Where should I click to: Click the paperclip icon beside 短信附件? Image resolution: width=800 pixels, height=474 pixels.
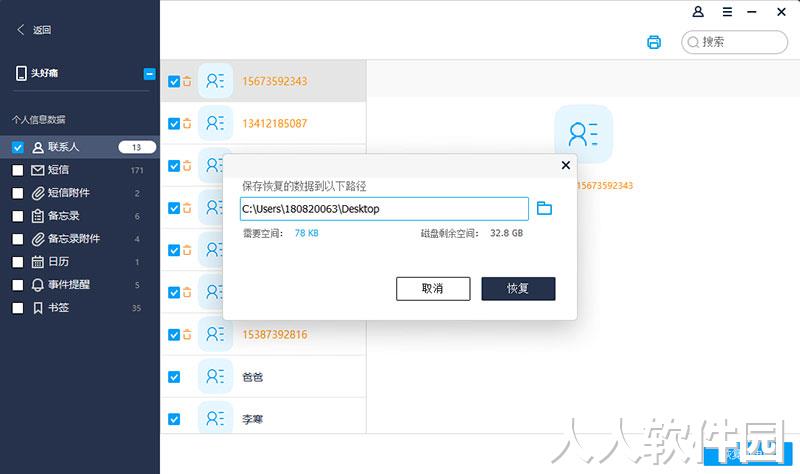coord(38,193)
